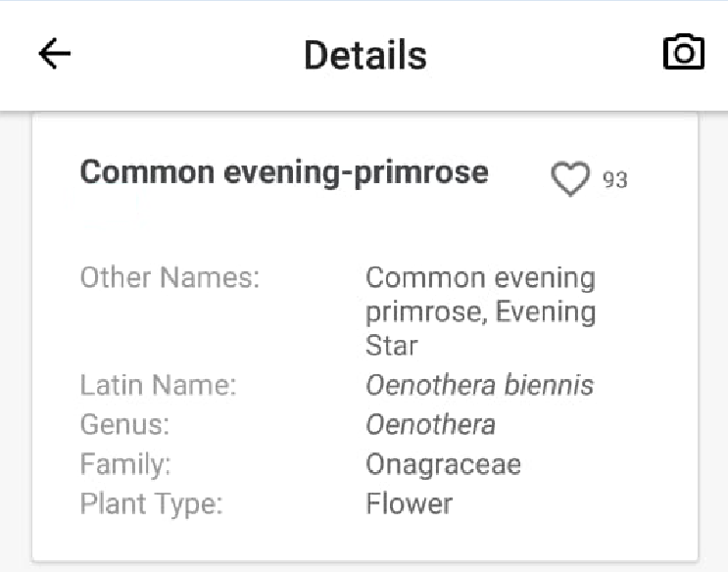Screen dimensions: 728x572
Task: Click the Other Names label
Action: coord(170,278)
